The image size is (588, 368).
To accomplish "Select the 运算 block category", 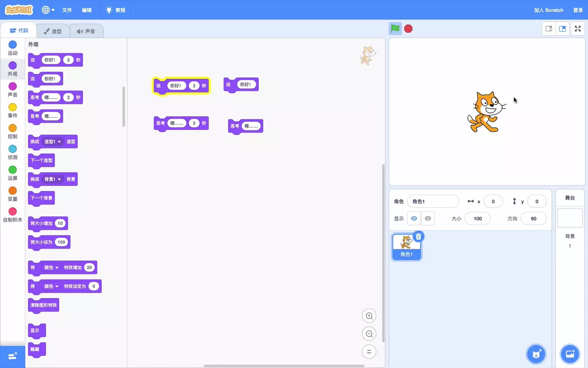I will click(x=13, y=173).
